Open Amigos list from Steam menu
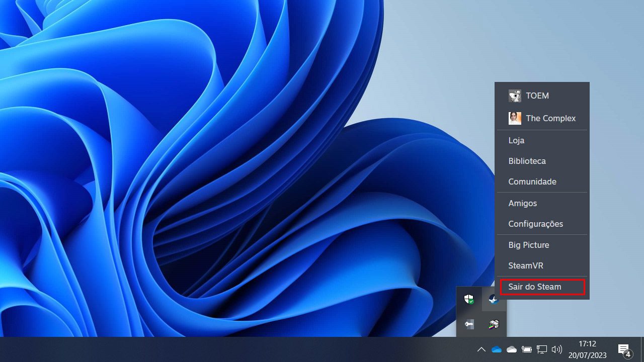The width and height of the screenshot is (644, 362). coord(542,203)
